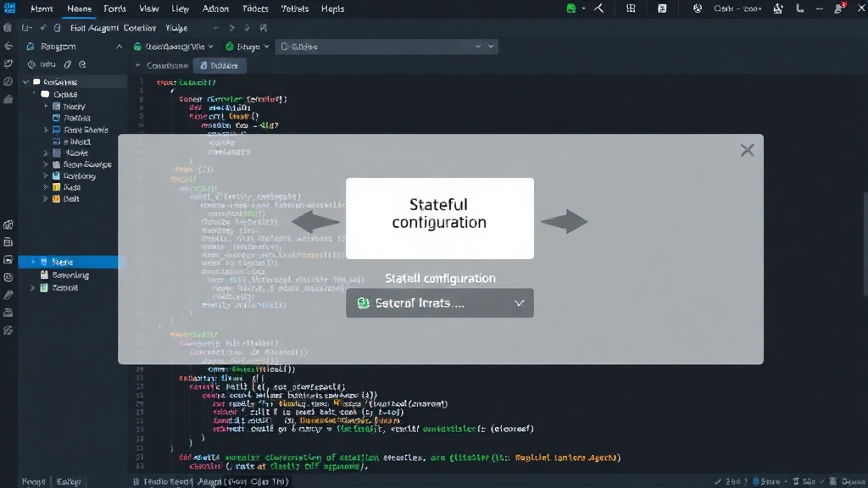Click the grid layout icon in title bar
Screen dimensions: 868x488
tap(631, 8)
